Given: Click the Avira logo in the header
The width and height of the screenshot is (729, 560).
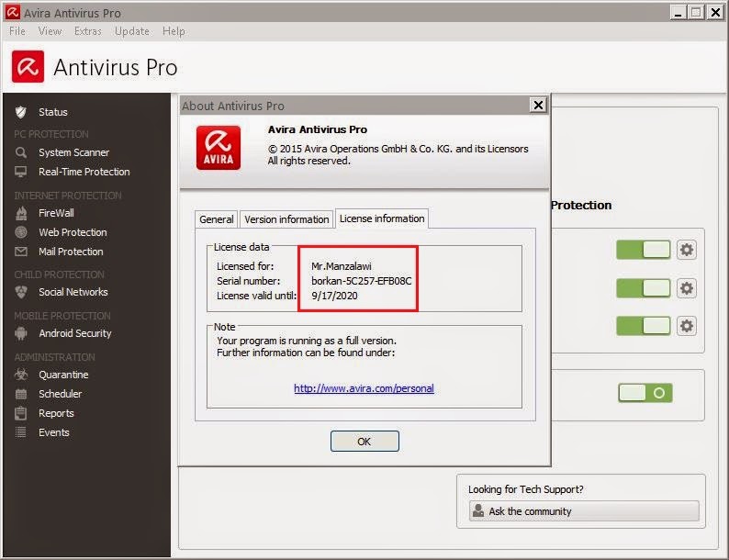Looking at the screenshot, I should [x=28, y=66].
